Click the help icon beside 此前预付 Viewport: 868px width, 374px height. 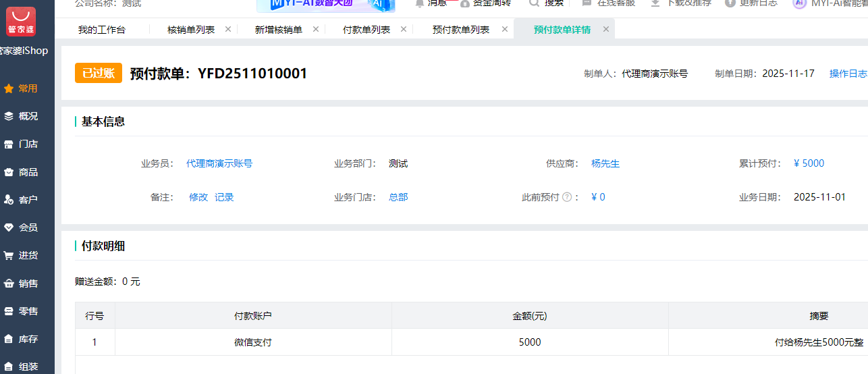point(567,197)
